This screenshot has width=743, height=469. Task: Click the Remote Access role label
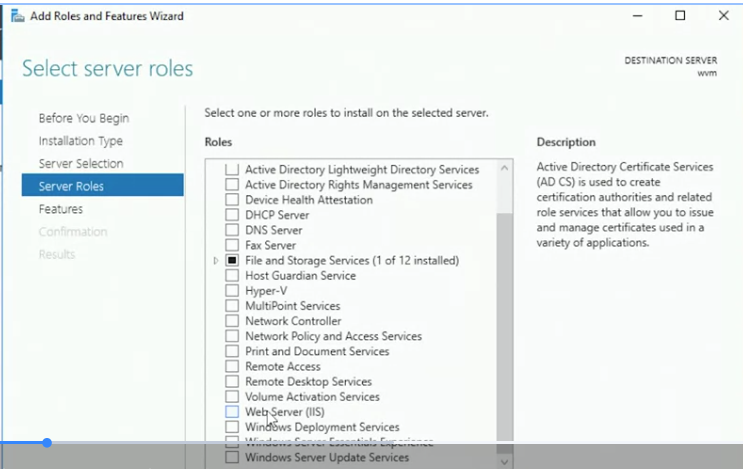pyautogui.click(x=282, y=366)
